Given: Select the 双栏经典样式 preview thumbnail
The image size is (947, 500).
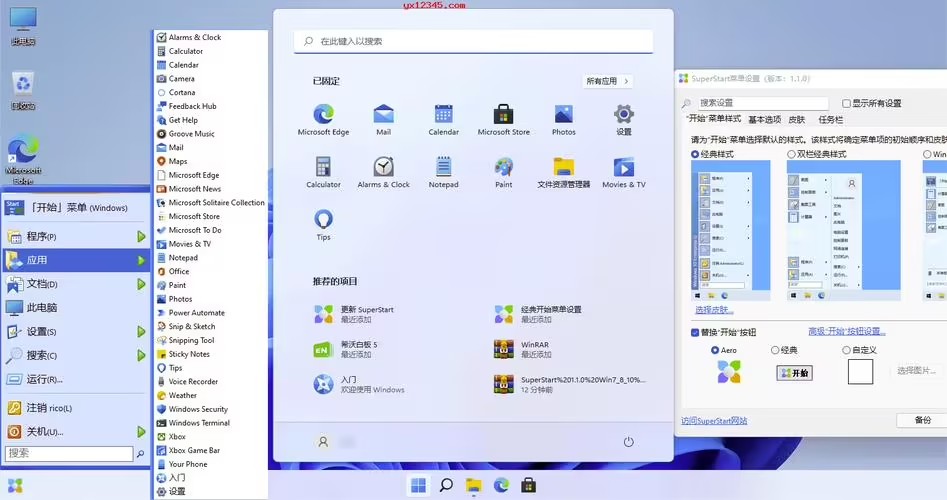Looking at the screenshot, I should coord(843,231).
